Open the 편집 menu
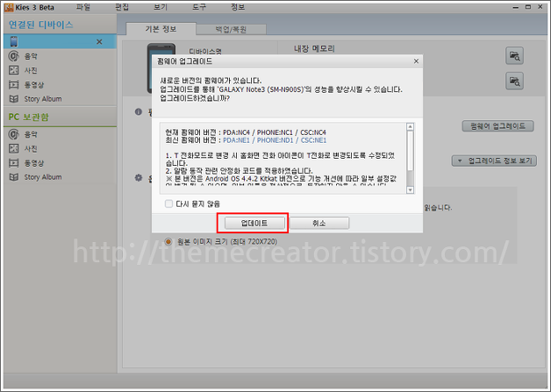Viewport: 551px width, 392px height. point(122,7)
